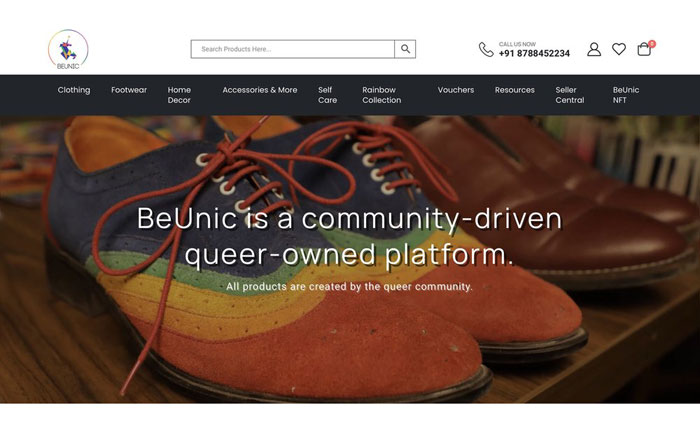
Task: Open the Footwear menu
Action: click(x=129, y=90)
